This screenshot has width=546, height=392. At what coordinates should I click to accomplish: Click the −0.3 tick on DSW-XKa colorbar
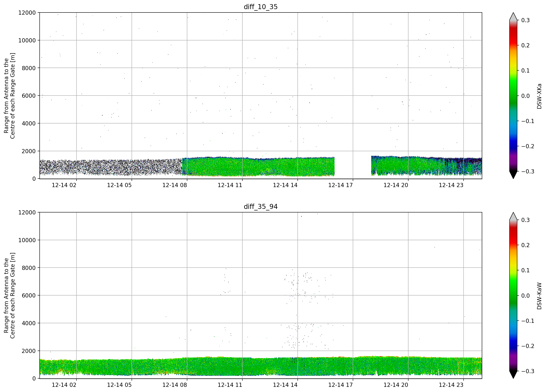pyautogui.click(x=528, y=171)
